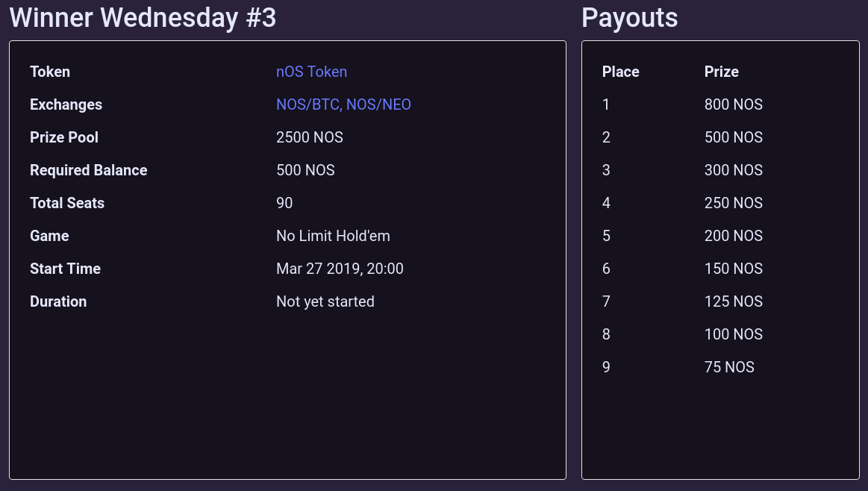
Task: Click the Place column header
Action: [620, 72]
